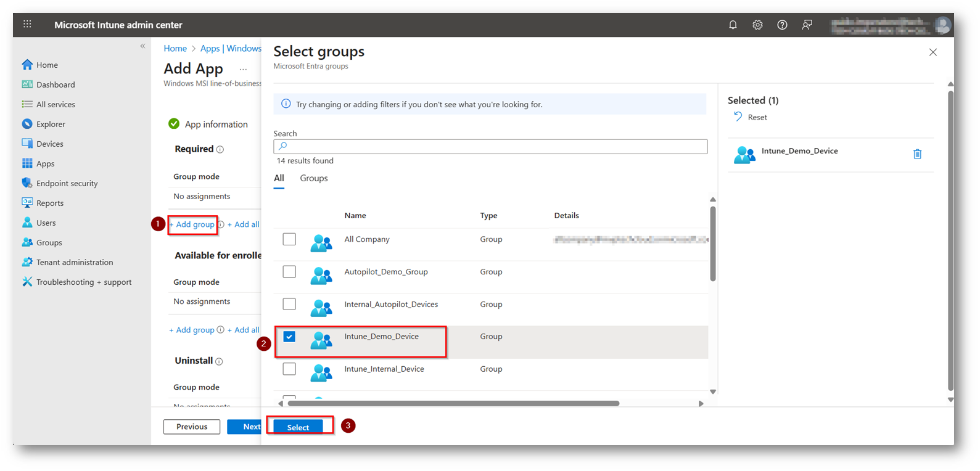Check the Internal_Autopilot_Devices checkbox

click(x=289, y=304)
